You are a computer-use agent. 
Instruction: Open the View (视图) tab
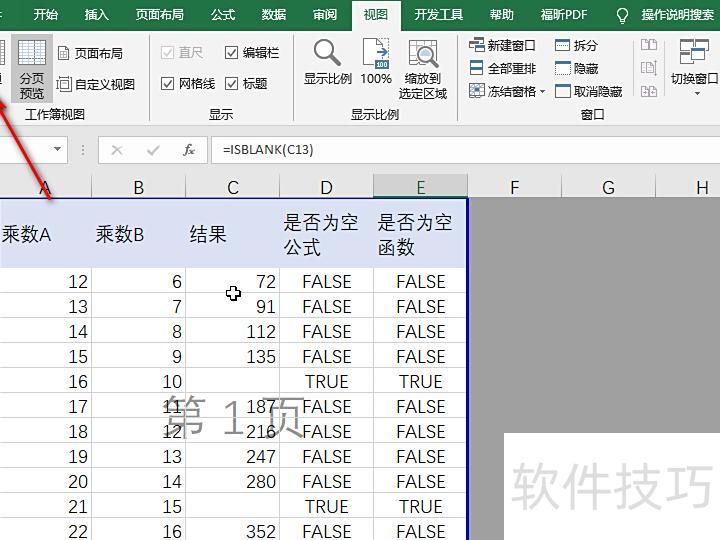(x=376, y=15)
